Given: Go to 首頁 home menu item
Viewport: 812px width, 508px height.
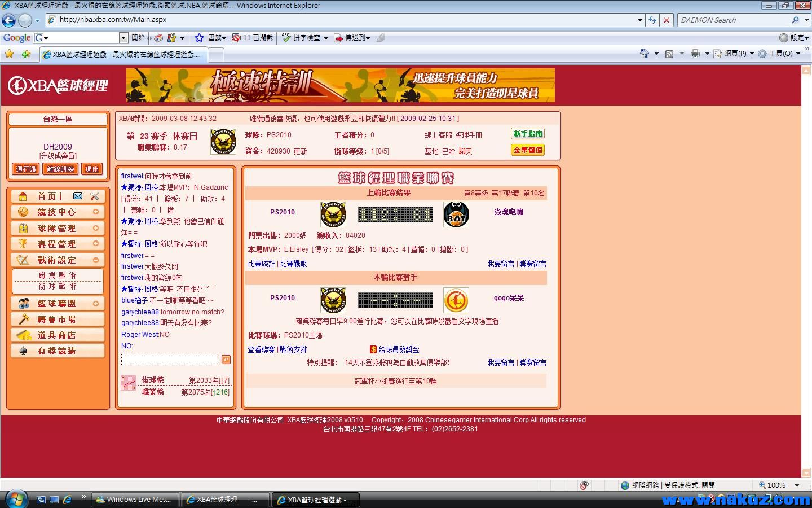Looking at the screenshot, I should point(47,196).
